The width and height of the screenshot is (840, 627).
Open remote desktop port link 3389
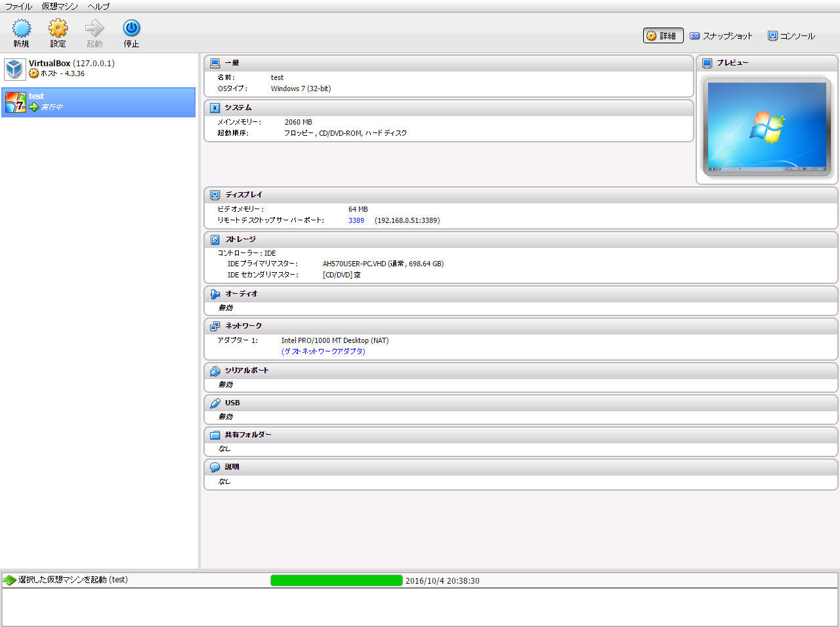coord(356,220)
